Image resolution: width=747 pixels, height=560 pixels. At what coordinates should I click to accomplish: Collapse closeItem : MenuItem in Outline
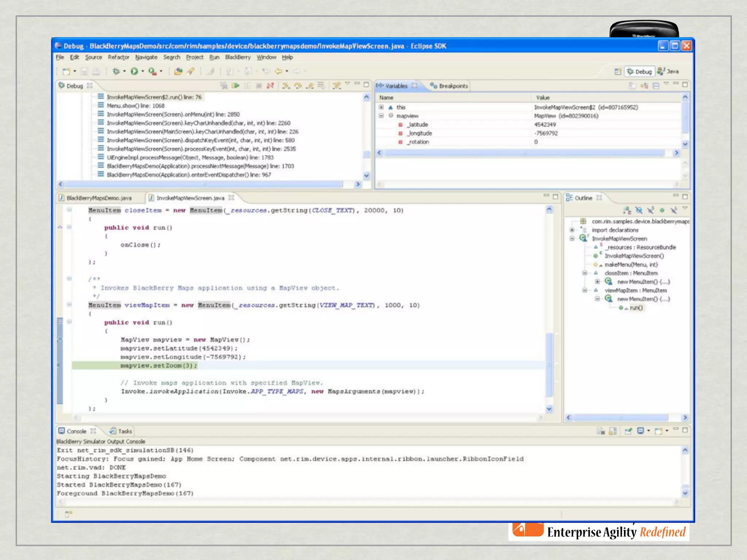coord(585,273)
